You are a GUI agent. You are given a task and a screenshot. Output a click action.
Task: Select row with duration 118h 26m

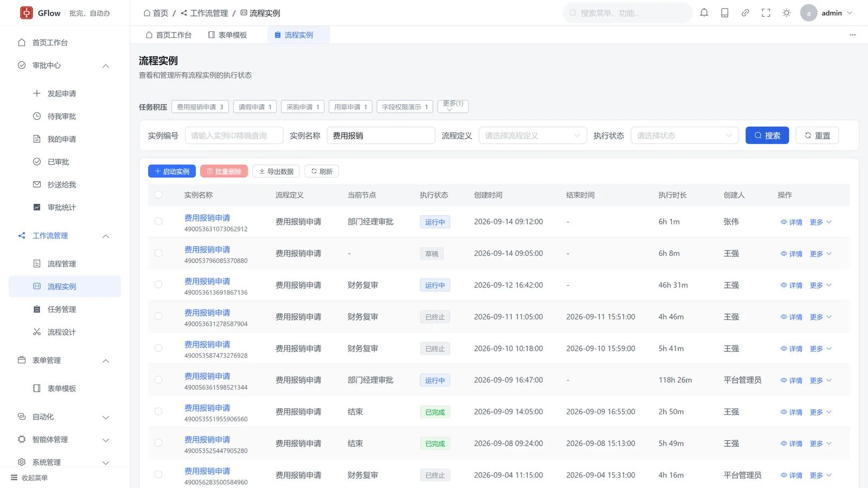click(158, 380)
